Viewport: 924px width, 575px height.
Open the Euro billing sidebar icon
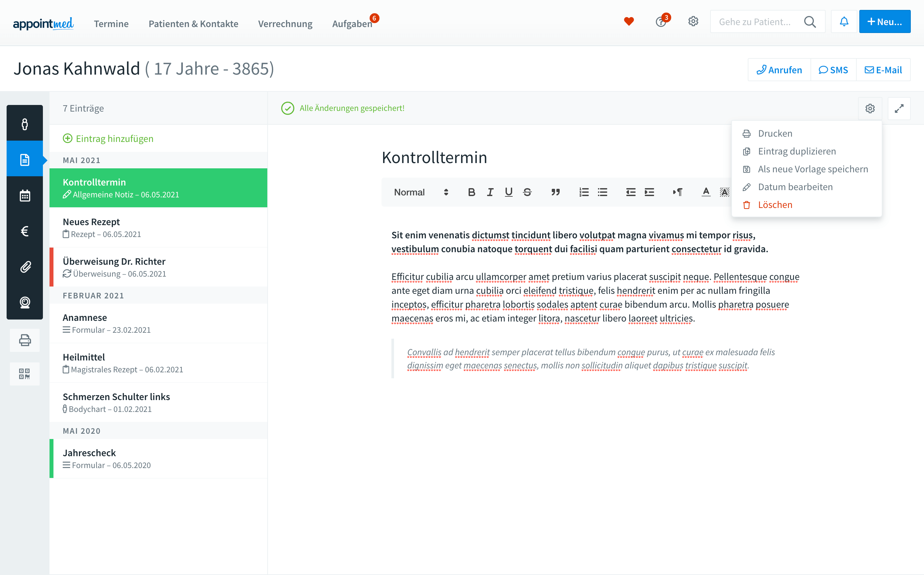click(x=25, y=231)
